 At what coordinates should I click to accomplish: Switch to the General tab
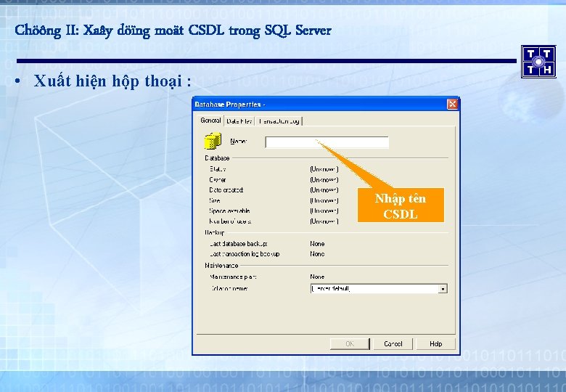(210, 121)
